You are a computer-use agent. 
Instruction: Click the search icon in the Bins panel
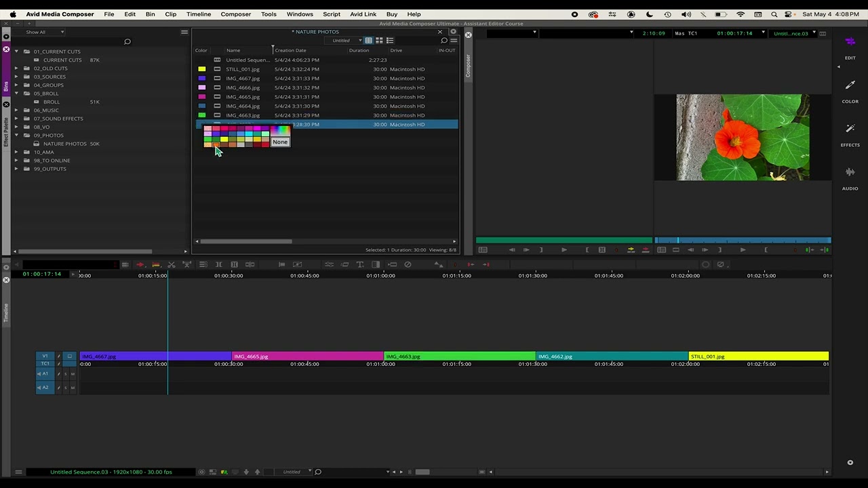[127, 42]
